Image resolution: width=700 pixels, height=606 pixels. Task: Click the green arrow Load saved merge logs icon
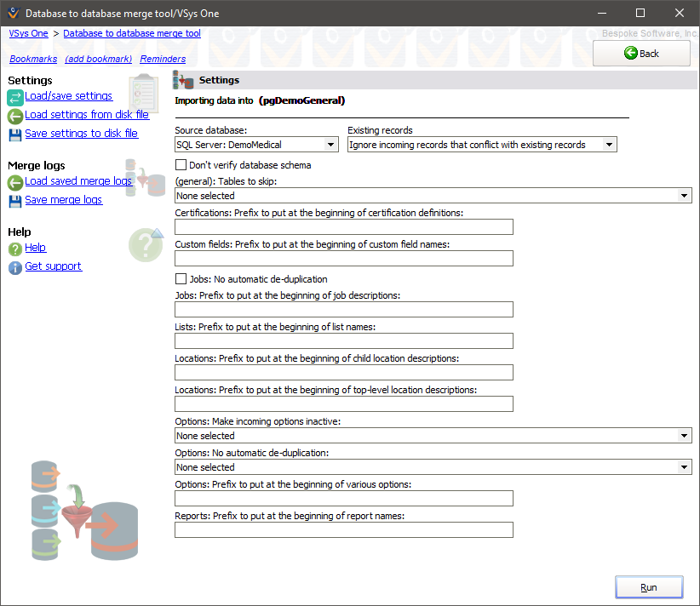(x=15, y=182)
